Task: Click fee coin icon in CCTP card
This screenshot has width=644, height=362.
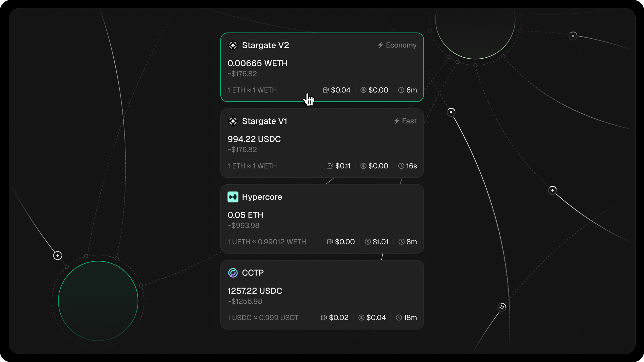Action: click(x=361, y=317)
